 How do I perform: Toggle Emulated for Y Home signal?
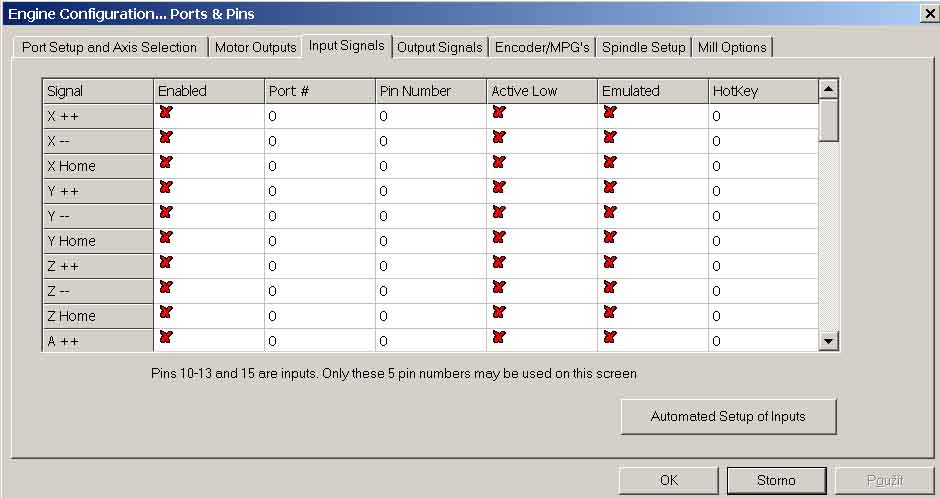pyautogui.click(x=610, y=238)
